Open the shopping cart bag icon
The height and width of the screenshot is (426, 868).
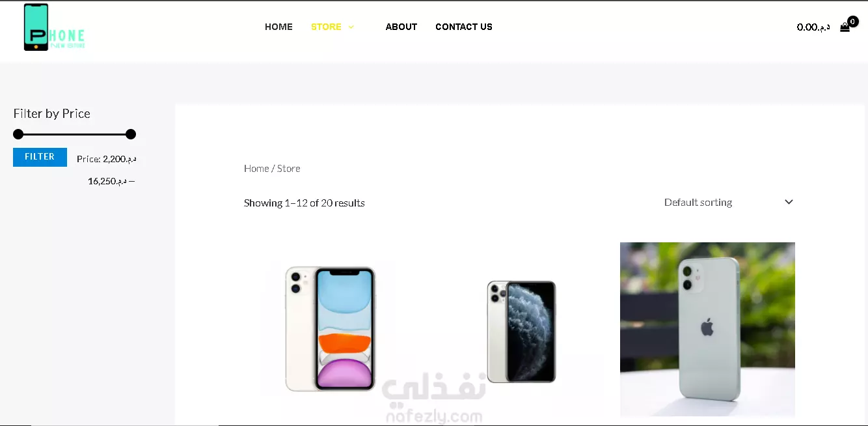(845, 27)
